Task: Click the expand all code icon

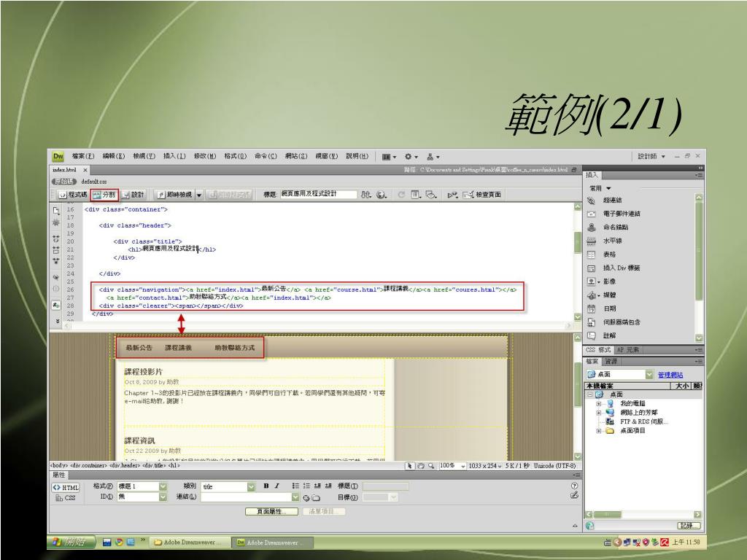Action: [56, 261]
